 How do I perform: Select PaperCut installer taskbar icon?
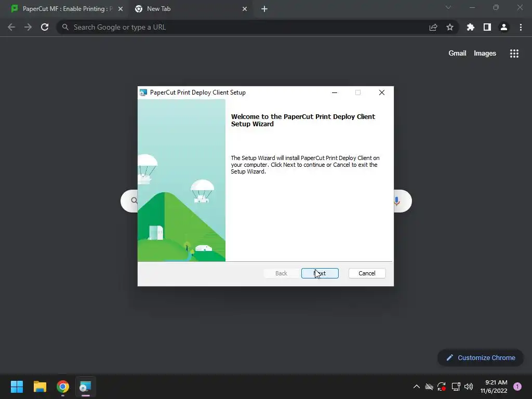(x=86, y=387)
